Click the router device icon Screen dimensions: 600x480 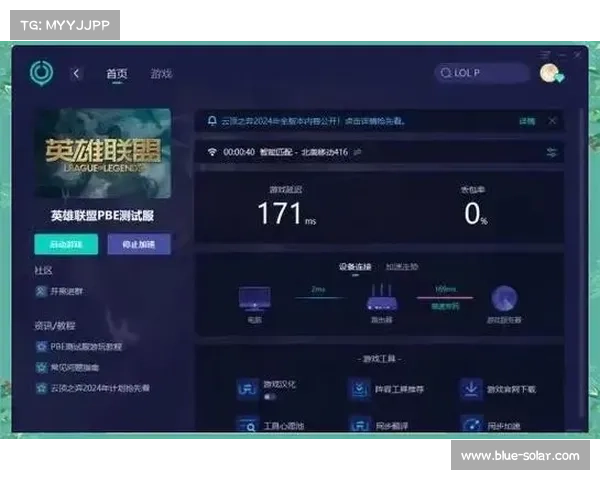point(382,298)
